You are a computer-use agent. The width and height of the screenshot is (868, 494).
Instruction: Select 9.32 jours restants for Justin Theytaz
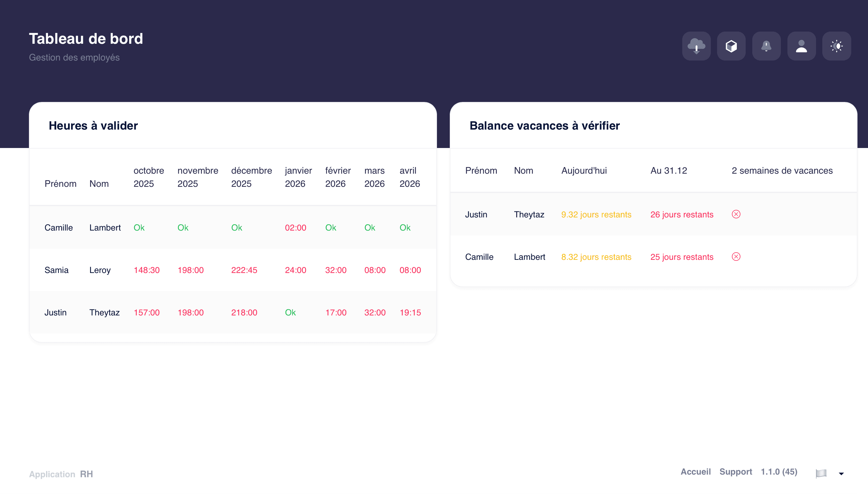(596, 214)
